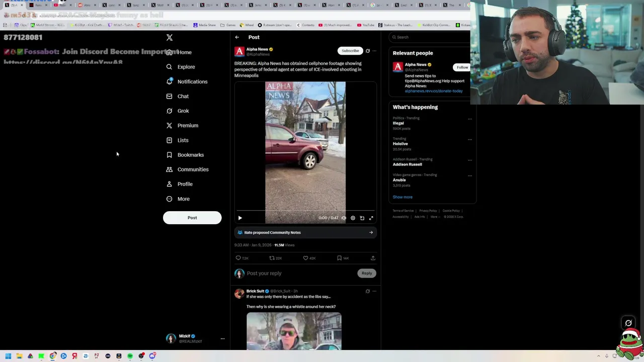644x362 pixels.
Task: Open Chat from the sidebar
Action: coord(178,96)
